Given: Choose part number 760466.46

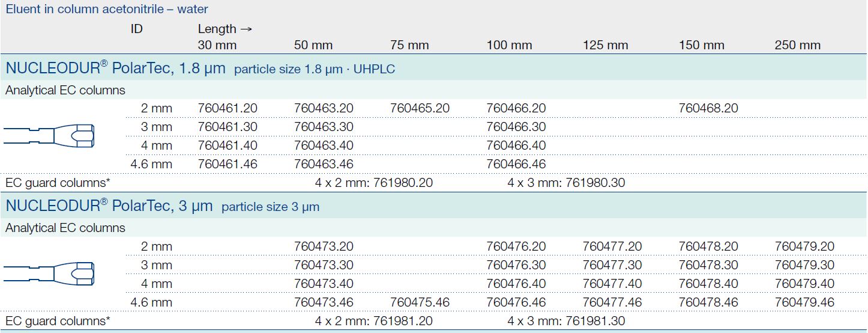Looking at the screenshot, I should (516, 164).
